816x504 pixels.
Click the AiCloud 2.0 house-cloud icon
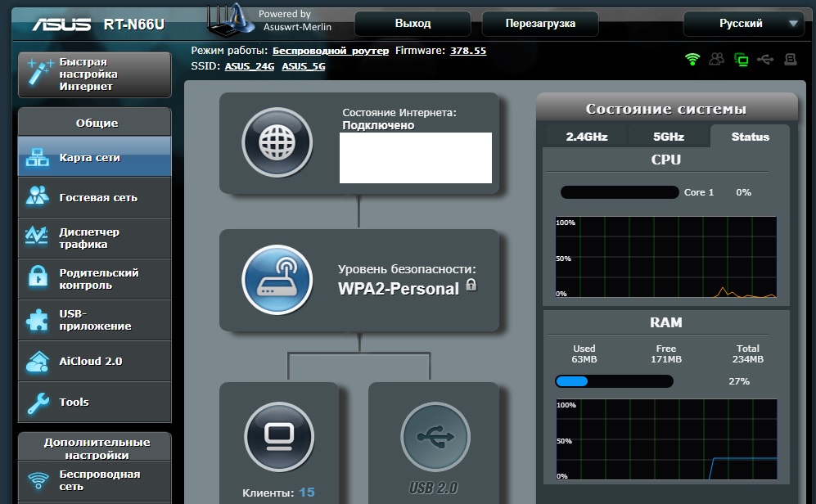[x=38, y=362]
